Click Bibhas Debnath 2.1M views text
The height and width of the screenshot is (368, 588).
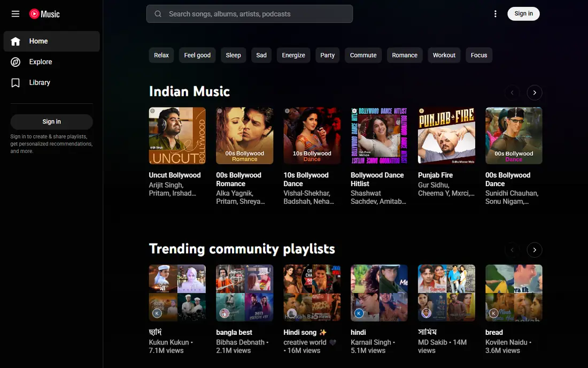click(x=242, y=346)
